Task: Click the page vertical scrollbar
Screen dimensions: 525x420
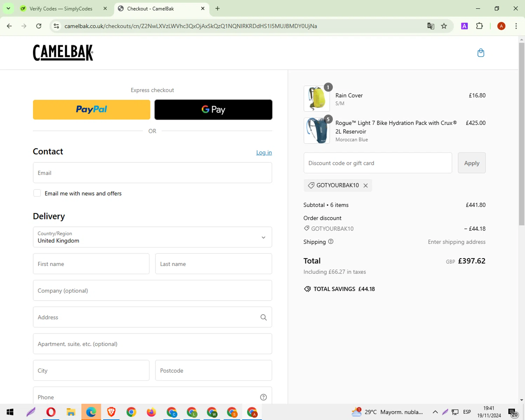Action: [521, 133]
